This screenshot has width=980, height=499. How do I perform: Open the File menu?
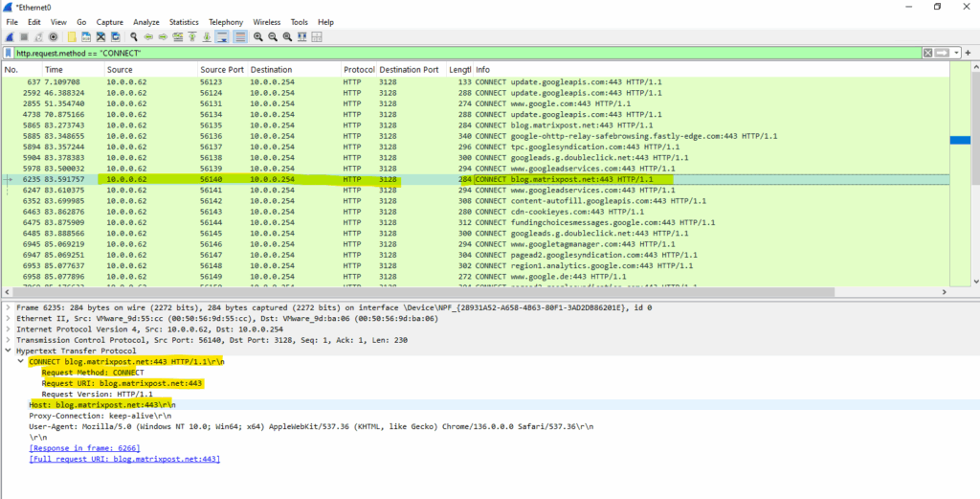pos(11,22)
